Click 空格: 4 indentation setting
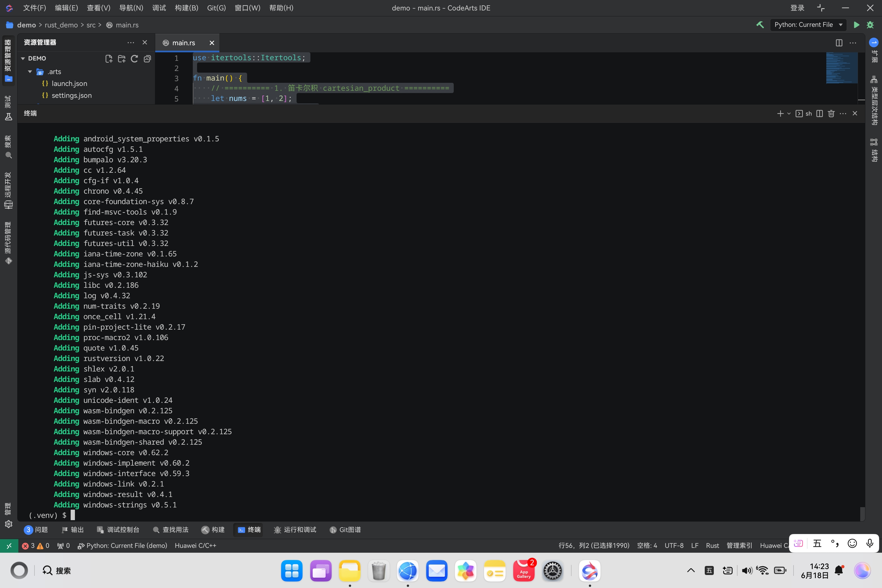The width and height of the screenshot is (882, 588). pyautogui.click(x=647, y=546)
